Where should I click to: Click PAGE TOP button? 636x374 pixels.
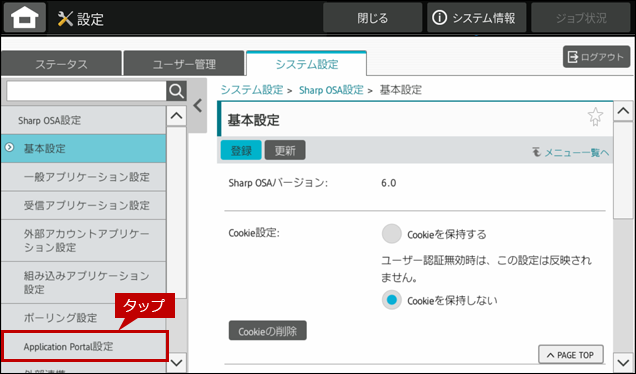(x=571, y=355)
